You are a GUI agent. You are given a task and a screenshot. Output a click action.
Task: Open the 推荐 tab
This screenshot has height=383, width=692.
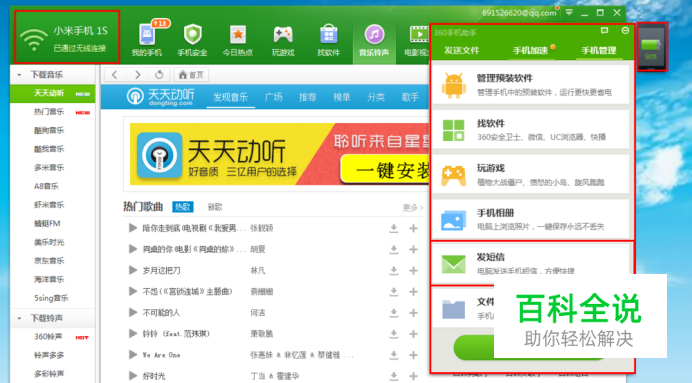pos(308,97)
